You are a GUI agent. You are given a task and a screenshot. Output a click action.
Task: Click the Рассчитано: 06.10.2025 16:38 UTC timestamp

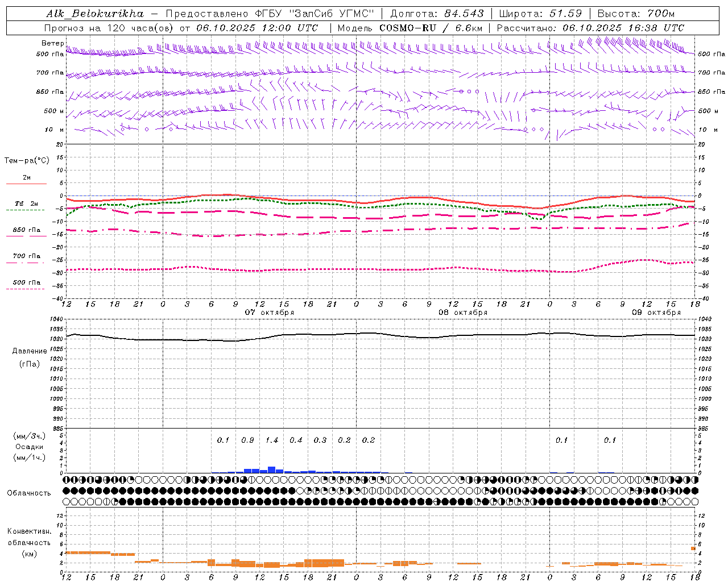591,28
